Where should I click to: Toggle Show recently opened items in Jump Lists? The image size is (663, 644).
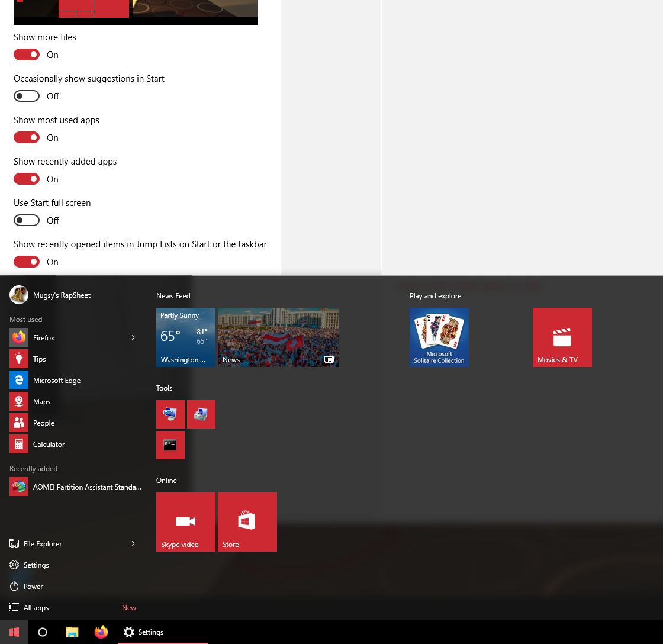(x=27, y=262)
